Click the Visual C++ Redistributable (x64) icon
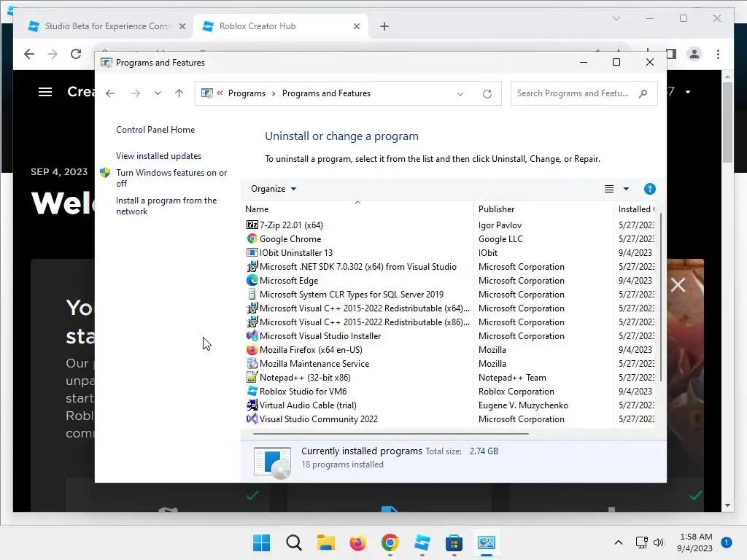The image size is (747, 560). (252, 308)
